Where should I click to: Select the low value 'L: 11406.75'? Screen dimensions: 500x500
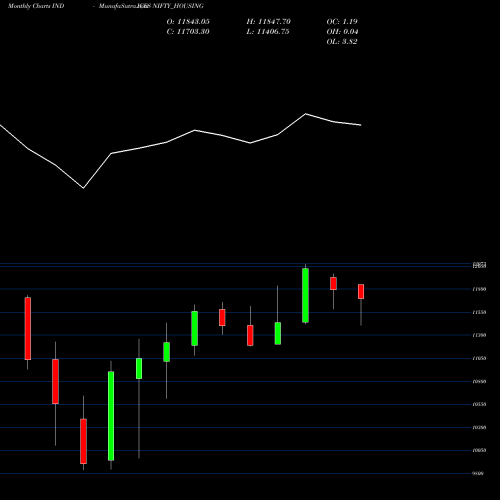coord(268,32)
